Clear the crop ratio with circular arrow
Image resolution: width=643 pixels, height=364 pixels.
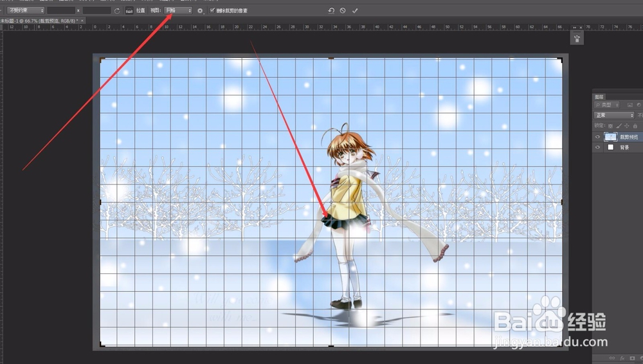pyautogui.click(x=117, y=11)
